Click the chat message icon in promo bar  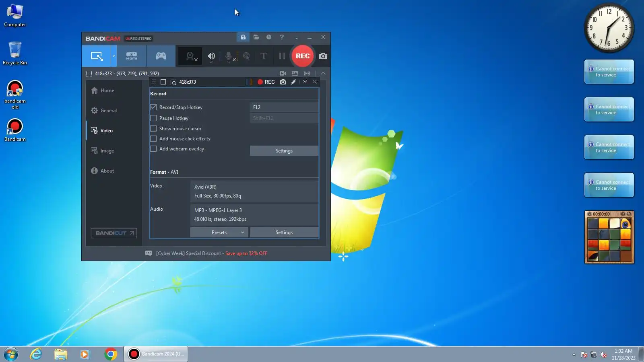(x=149, y=253)
